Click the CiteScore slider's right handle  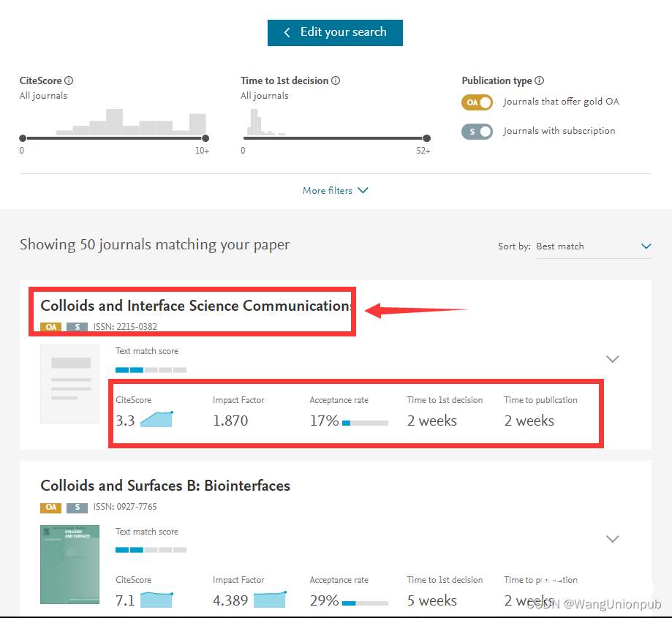point(205,138)
